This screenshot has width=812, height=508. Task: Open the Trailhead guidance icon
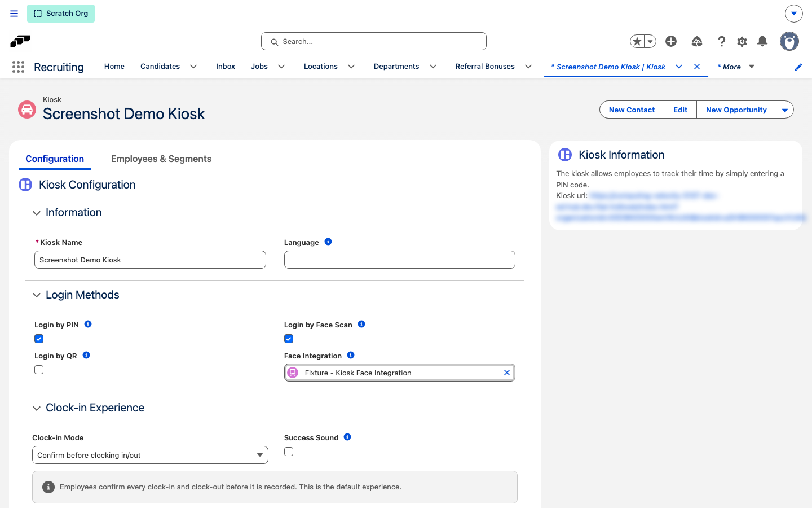coord(697,41)
